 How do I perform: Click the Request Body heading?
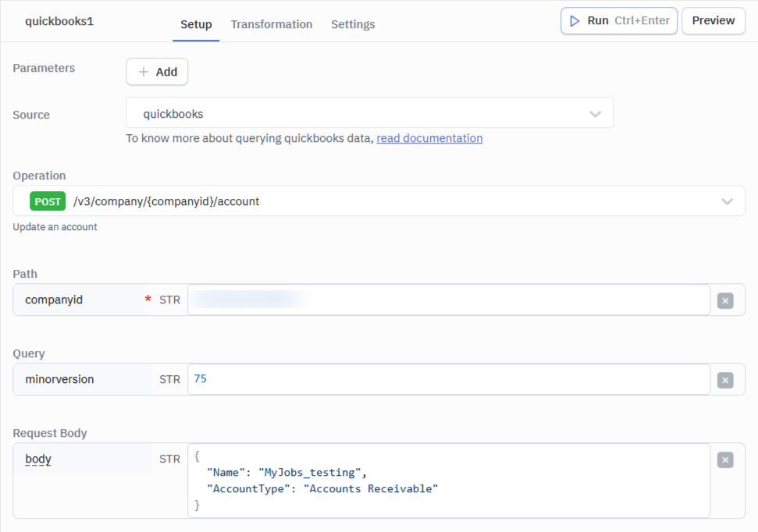click(50, 433)
